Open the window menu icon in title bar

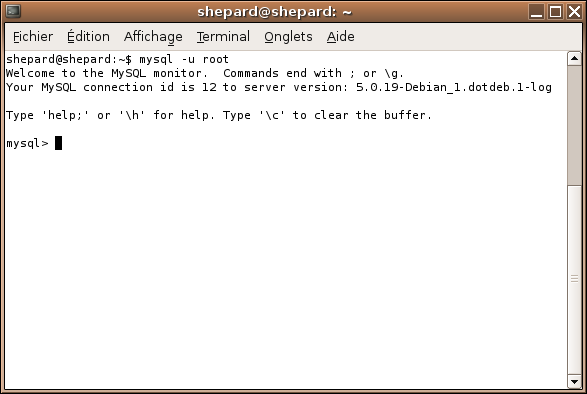(x=13, y=11)
